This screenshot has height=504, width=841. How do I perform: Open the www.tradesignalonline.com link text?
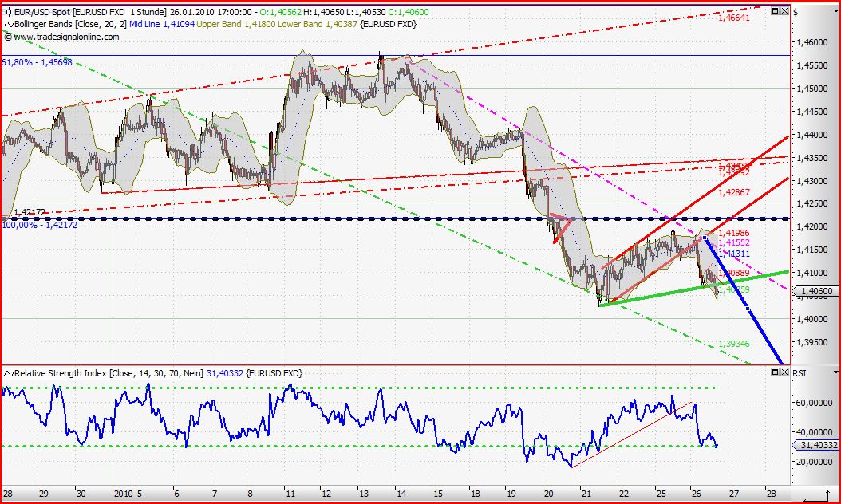(x=67, y=37)
